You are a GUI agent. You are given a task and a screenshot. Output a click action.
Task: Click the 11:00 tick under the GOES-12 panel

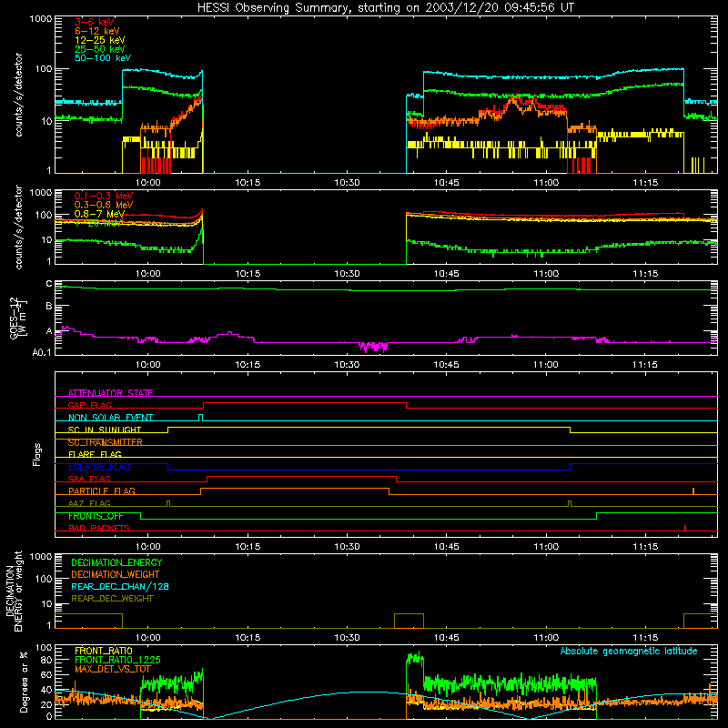click(x=545, y=365)
